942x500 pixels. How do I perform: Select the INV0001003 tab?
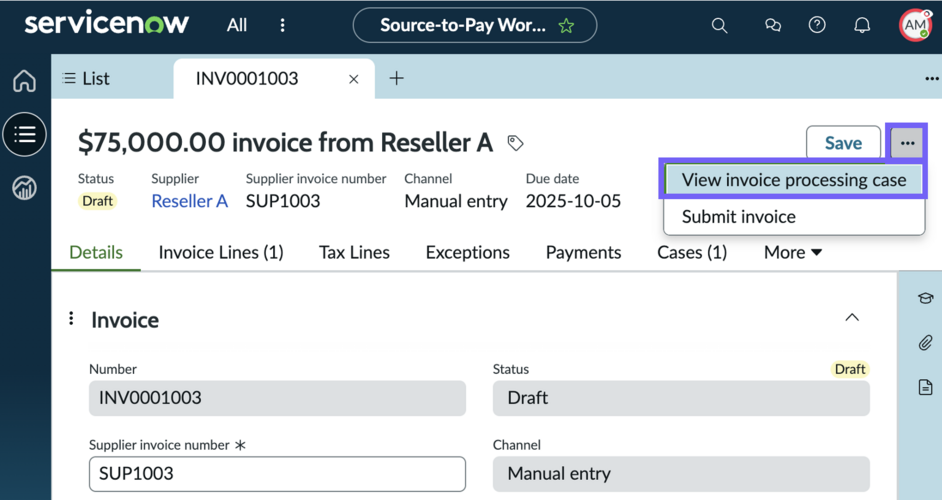[x=247, y=79]
